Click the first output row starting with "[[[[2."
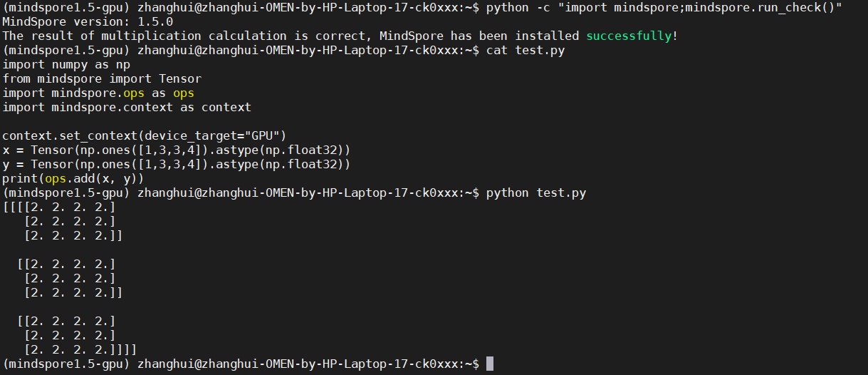 pos(59,207)
